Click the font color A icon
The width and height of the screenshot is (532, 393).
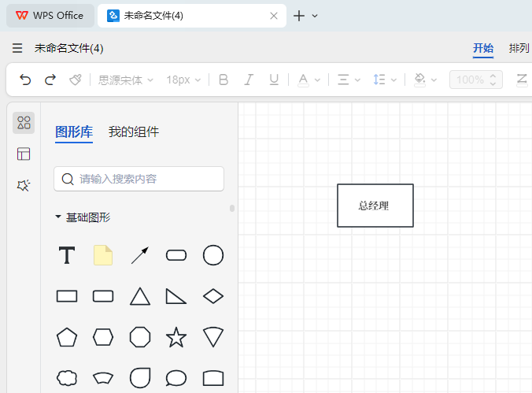pos(303,80)
